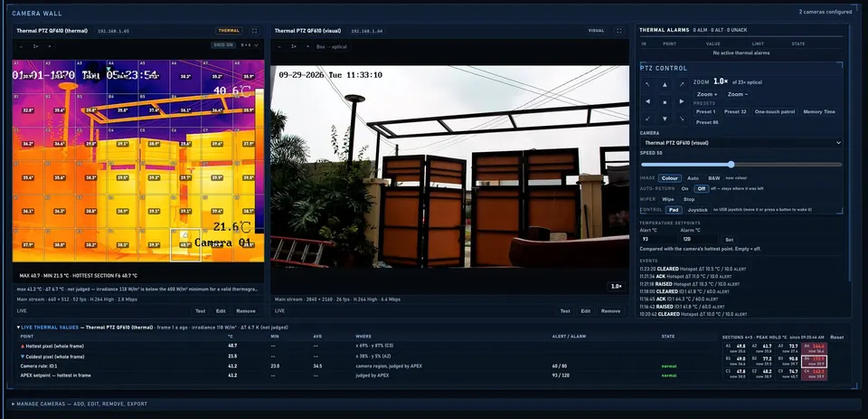Click the Alarm °C input field
The height and width of the screenshot is (419, 868).
tap(699, 240)
